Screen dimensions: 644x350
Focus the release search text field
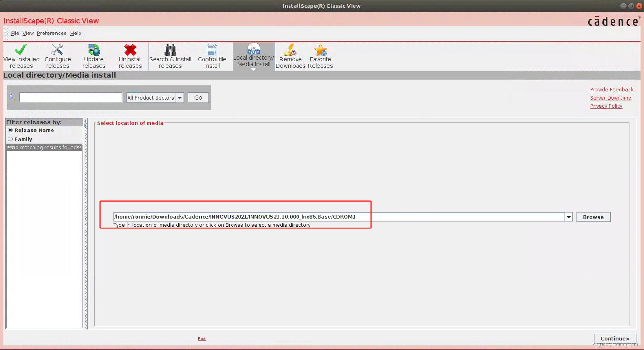point(71,98)
